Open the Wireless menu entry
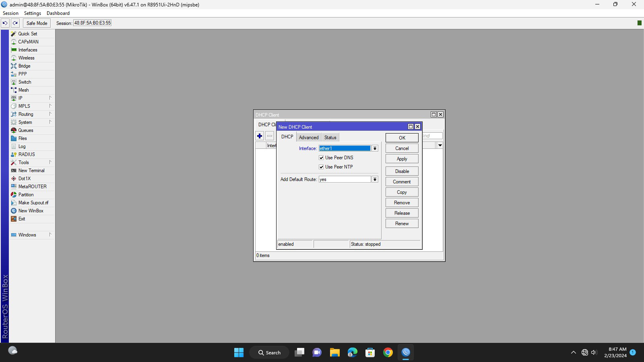Image resolution: width=644 pixels, height=362 pixels. pos(32,58)
